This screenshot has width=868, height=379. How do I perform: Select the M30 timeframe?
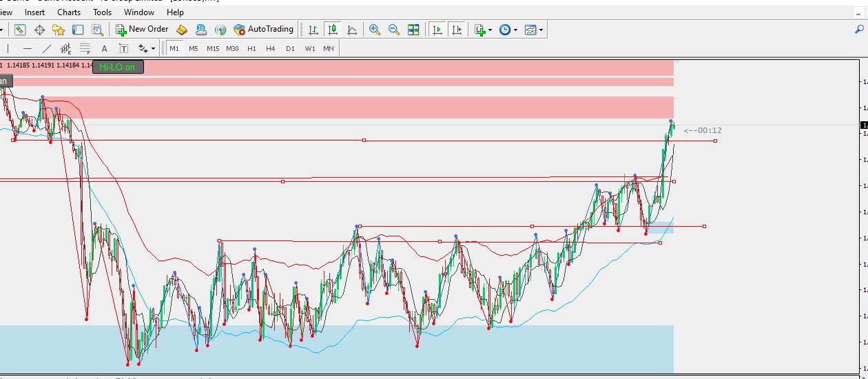tap(232, 48)
